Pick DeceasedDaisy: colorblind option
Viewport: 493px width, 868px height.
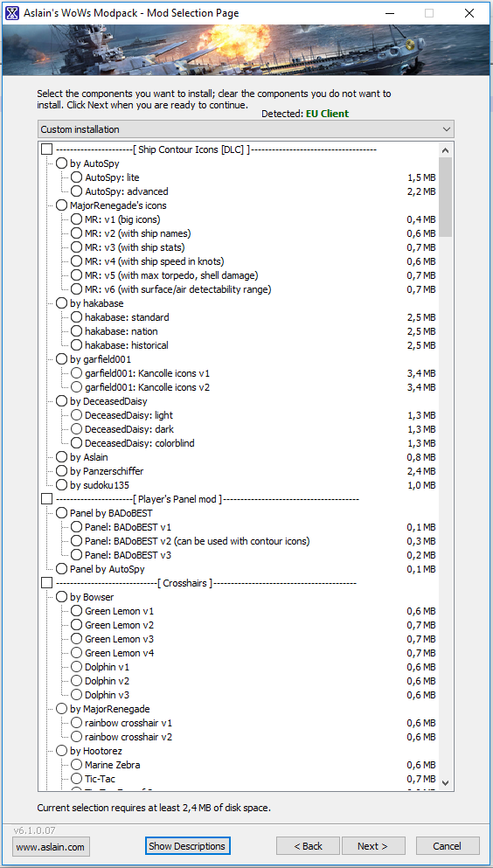point(76,443)
